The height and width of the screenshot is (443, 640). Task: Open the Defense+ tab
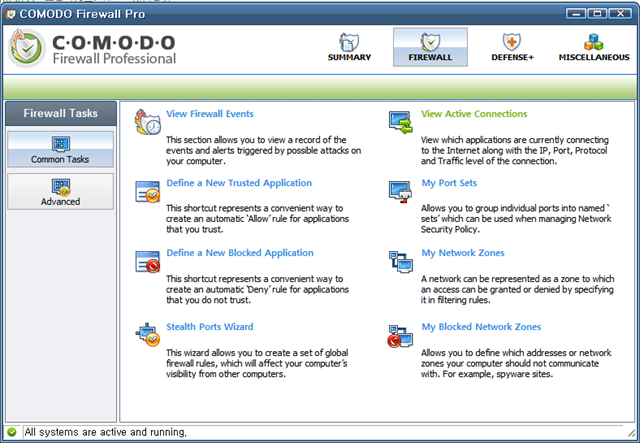tap(512, 47)
